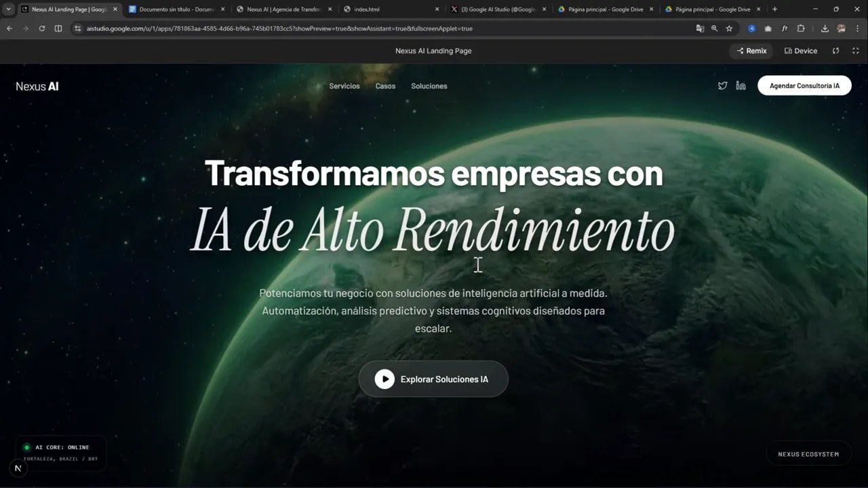This screenshot has width=868, height=488.
Task: Open Chrome three-dot menu
Action: click(858, 28)
